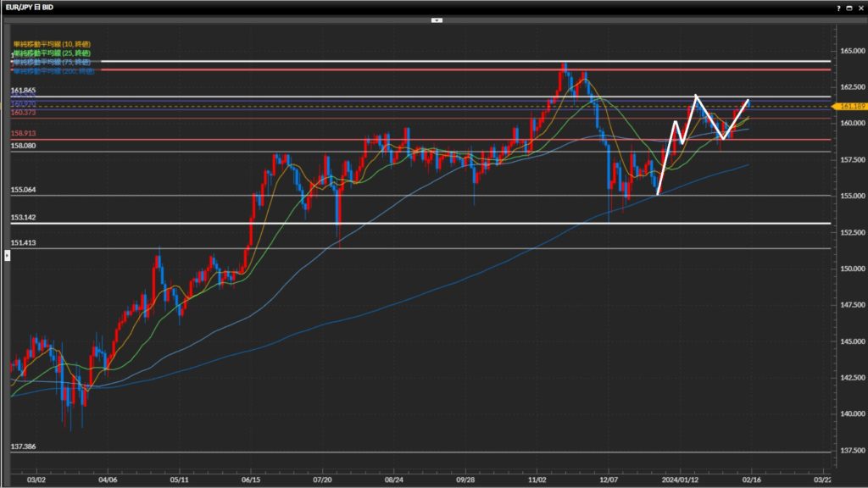Click the 07/20 date on time axis
Viewport: 868px width, 488px height.
point(323,479)
